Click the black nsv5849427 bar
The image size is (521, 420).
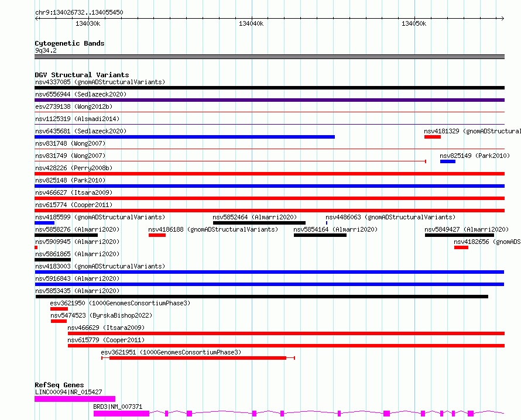pos(460,235)
